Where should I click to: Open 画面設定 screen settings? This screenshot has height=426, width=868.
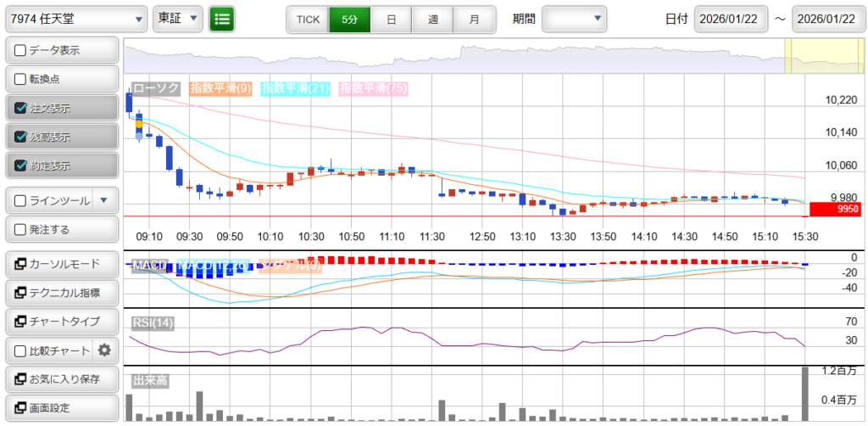[60, 407]
